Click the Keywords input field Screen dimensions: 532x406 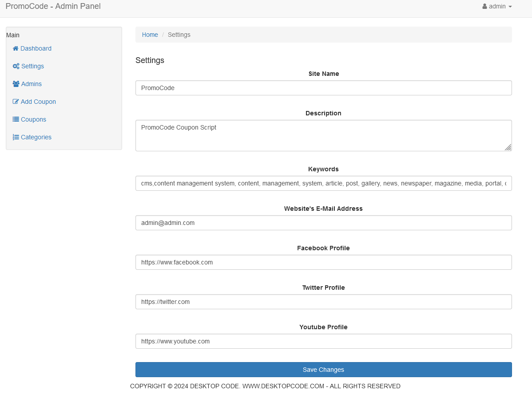point(323,183)
